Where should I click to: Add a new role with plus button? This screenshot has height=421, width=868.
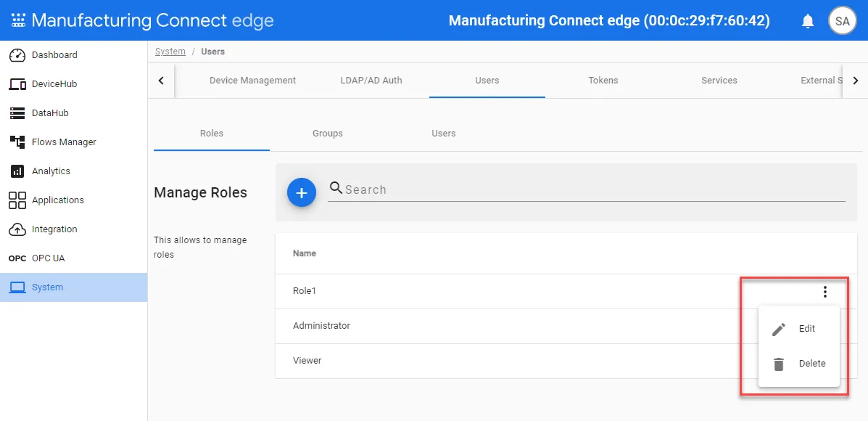tap(301, 193)
